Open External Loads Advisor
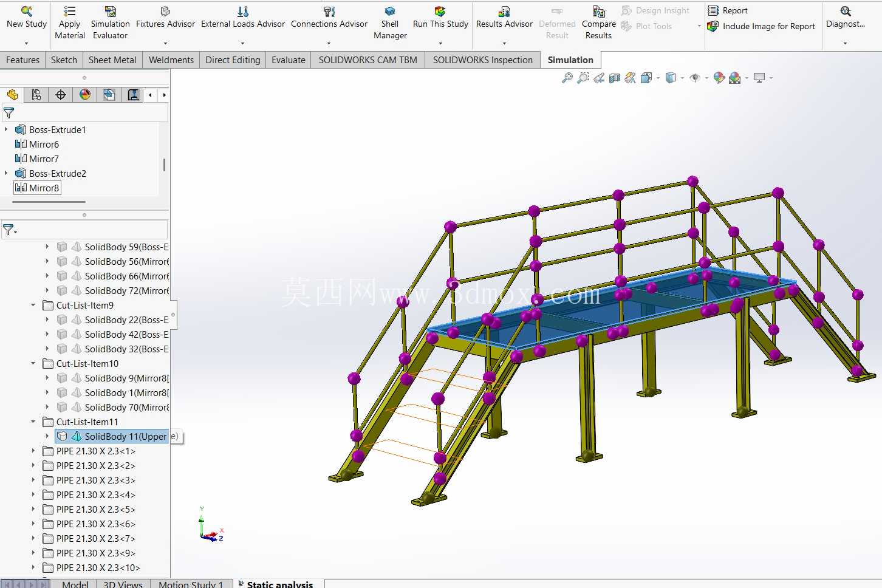 pyautogui.click(x=242, y=17)
